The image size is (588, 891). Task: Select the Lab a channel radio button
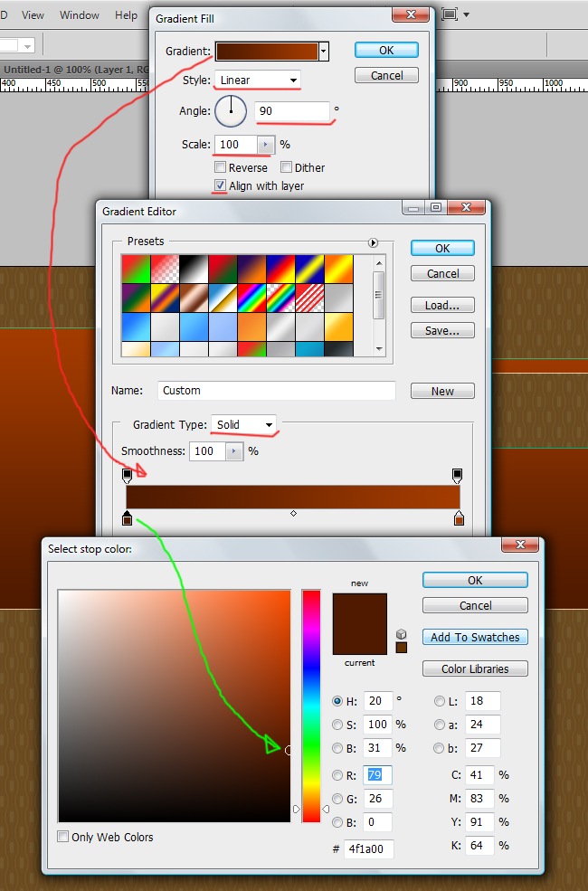pyautogui.click(x=439, y=725)
